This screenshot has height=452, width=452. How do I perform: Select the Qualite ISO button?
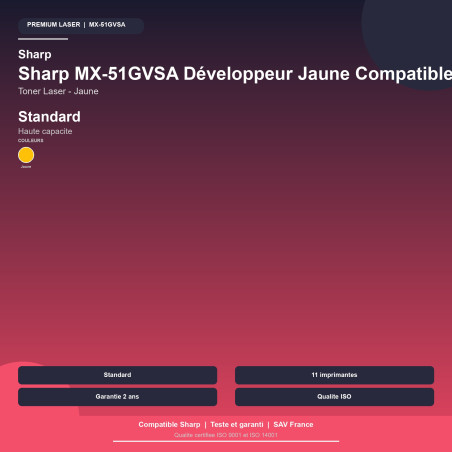click(334, 397)
